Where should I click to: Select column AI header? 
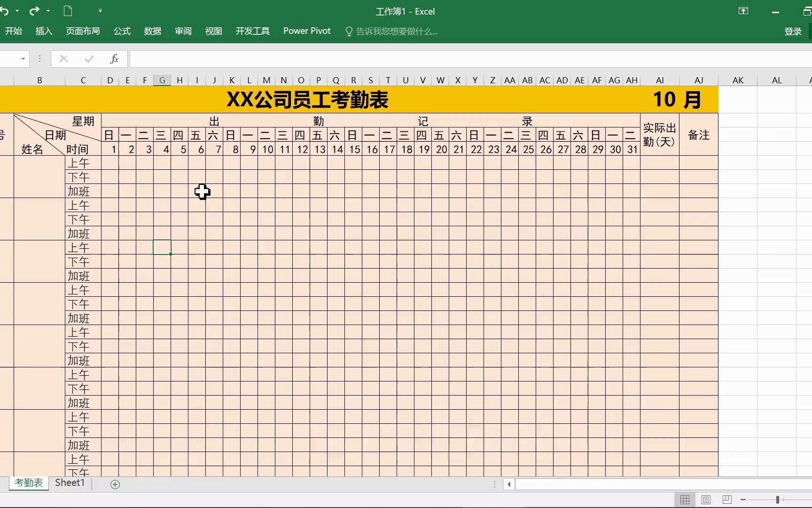click(x=660, y=80)
